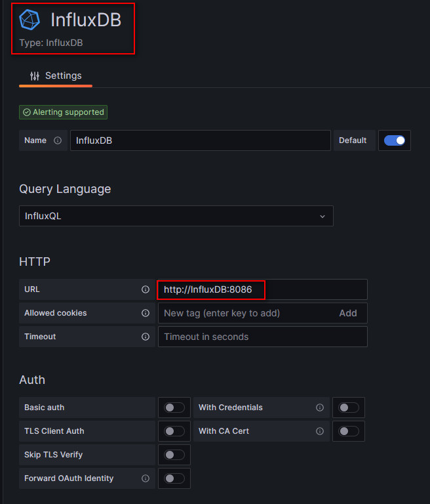Click the InfluxDB logo icon

click(29, 20)
